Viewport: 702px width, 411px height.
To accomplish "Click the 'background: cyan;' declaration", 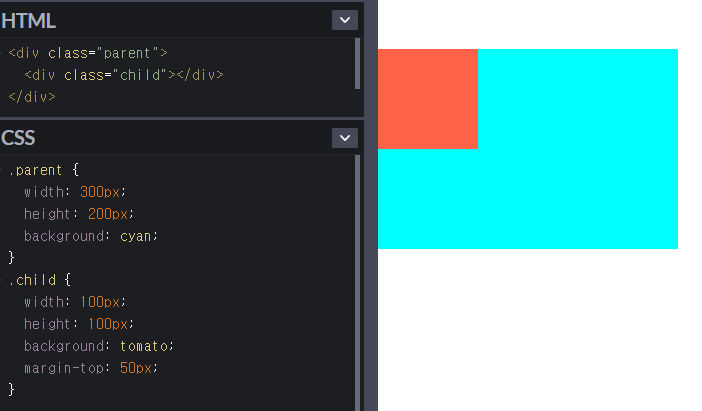I will point(91,236).
